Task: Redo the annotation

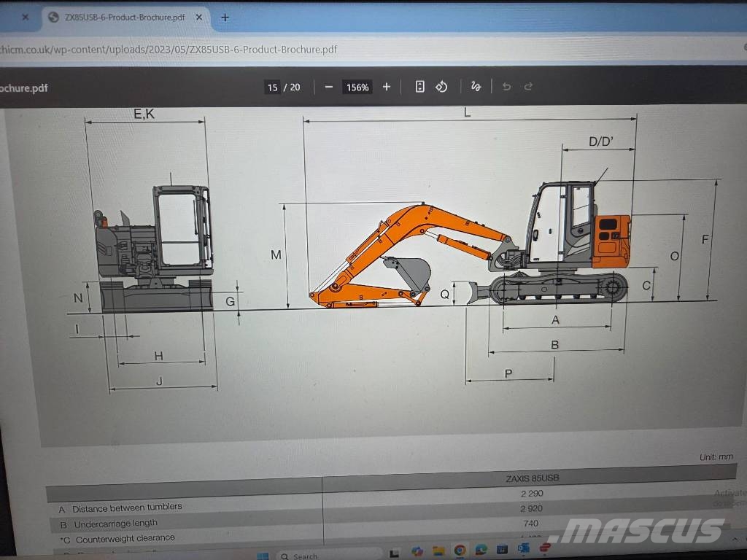Action: click(528, 87)
